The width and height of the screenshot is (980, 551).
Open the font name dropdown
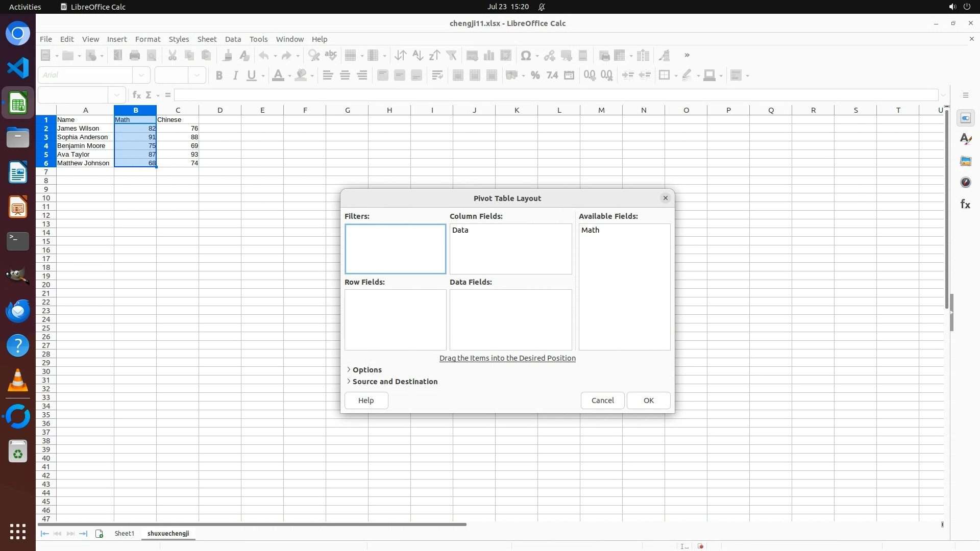141,75
